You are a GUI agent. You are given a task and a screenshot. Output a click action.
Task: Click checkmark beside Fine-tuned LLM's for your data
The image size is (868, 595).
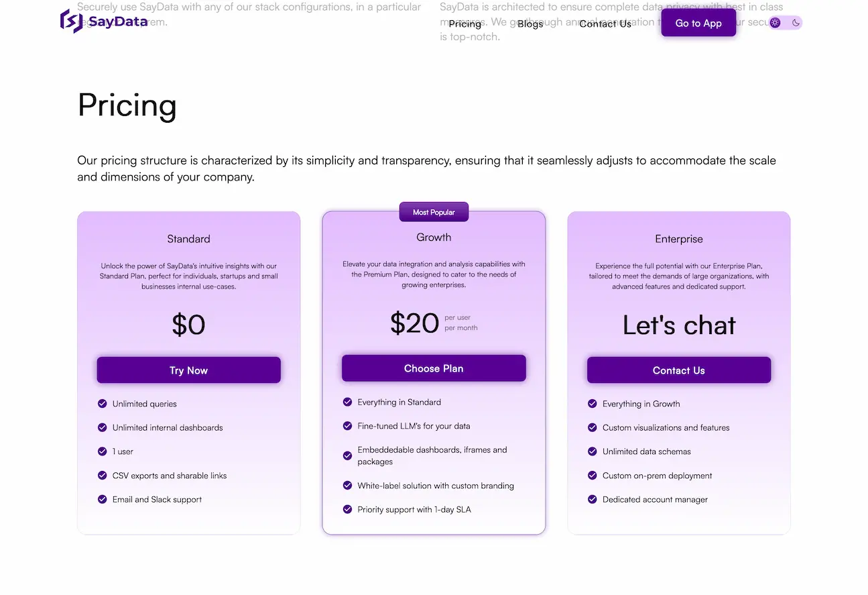point(347,426)
